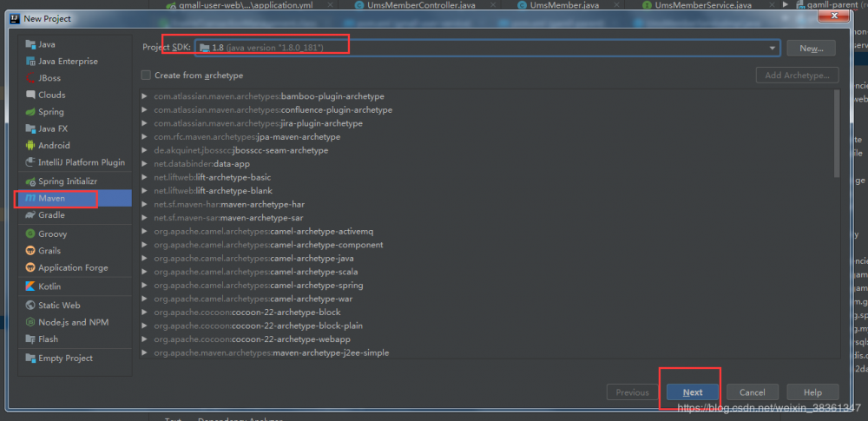The height and width of the screenshot is (421, 868).
Task: Click the New... SDK button
Action: [x=811, y=49]
